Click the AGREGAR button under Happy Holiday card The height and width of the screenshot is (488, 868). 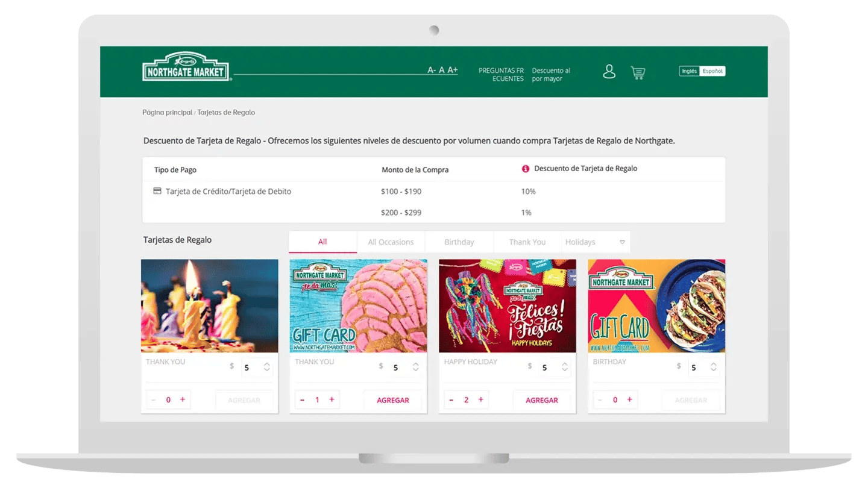click(x=541, y=399)
